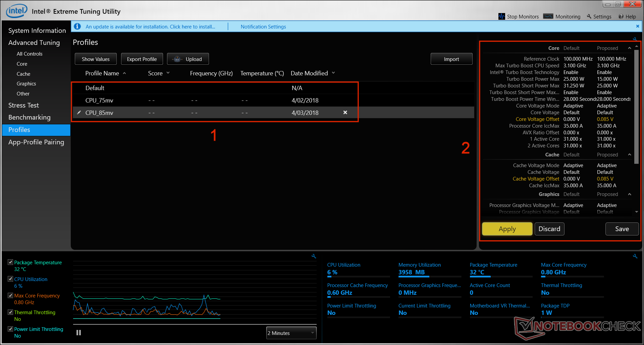The width and height of the screenshot is (644, 345).
Task: Open Stress Test section
Action: pos(23,105)
